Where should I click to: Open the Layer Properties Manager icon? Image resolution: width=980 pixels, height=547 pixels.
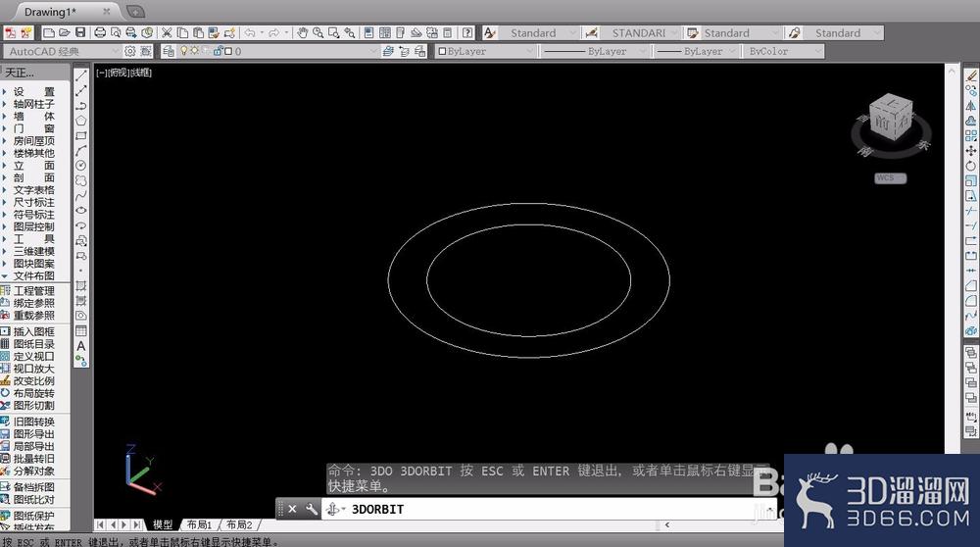coord(169,51)
